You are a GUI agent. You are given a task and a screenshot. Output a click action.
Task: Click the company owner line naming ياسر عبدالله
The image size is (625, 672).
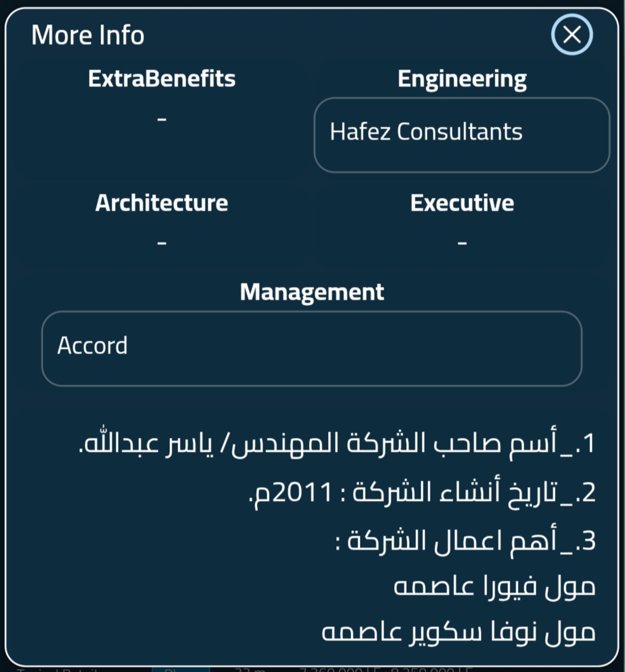coord(337,444)
